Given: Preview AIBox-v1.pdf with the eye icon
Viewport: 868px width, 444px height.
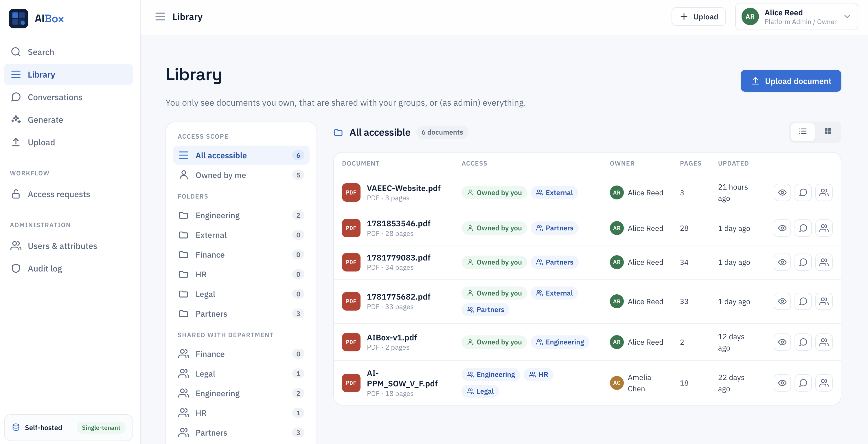Looking at the screenshot, I should coord(782,342).
